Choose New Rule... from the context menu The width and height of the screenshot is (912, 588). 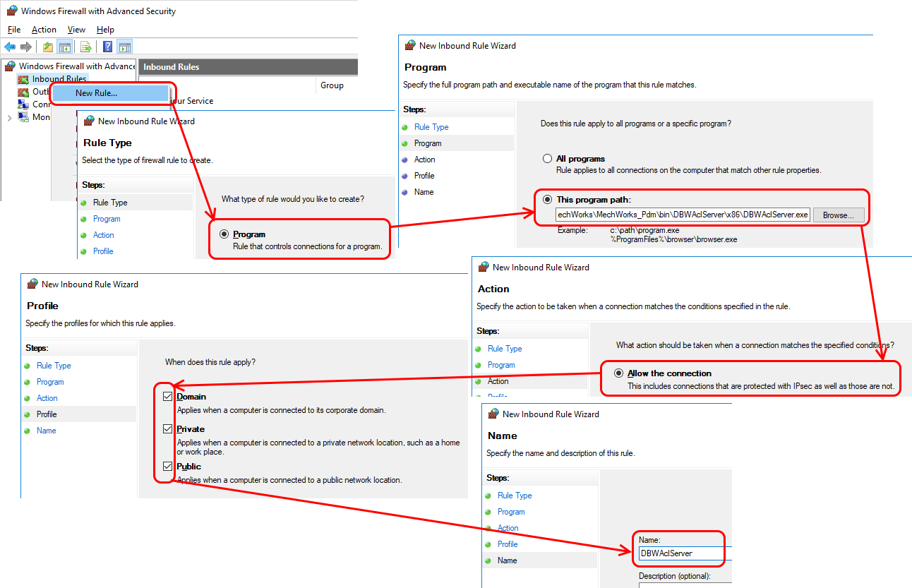click(x=112, y=93)
